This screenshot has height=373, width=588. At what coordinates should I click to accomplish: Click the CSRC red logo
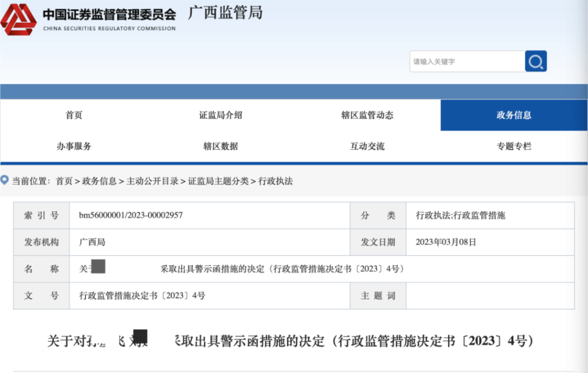[x=19, y=20]
